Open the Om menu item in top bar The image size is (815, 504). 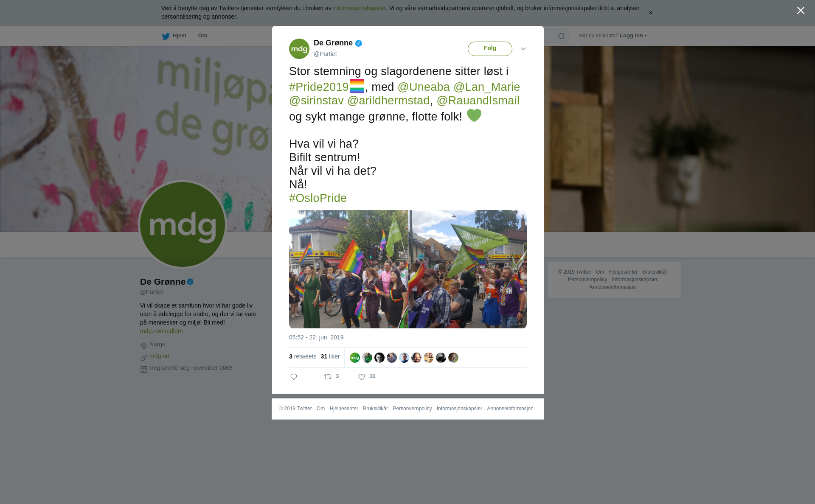click(202, 36)
